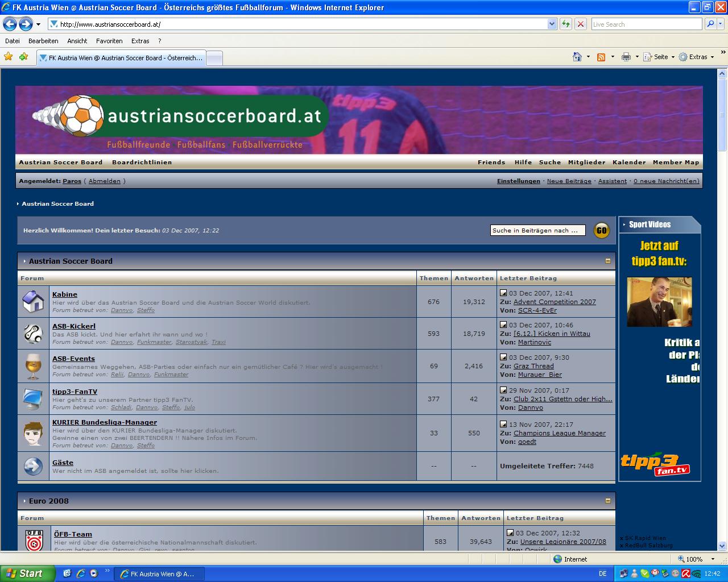Click the tipp3-FanTV monitor icon
The width and height of the screenshot is (728, 582).
(33, 398)
